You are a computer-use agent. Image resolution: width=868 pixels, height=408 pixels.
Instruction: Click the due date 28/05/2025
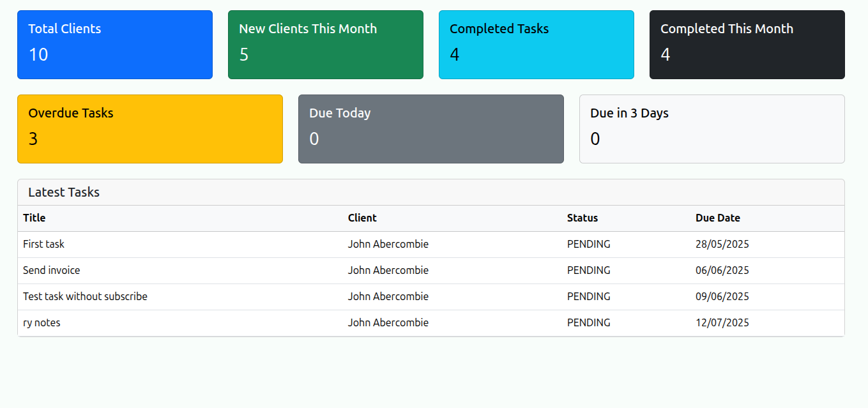[x=722, y=244]
